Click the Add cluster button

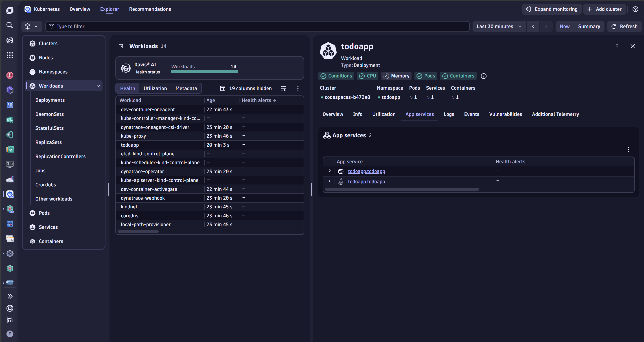605,9
